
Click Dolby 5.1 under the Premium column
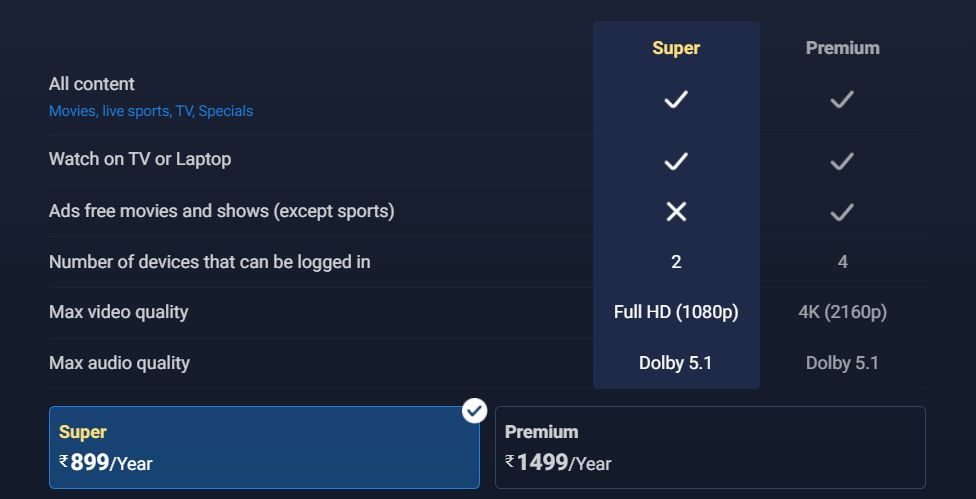[842, 363]
